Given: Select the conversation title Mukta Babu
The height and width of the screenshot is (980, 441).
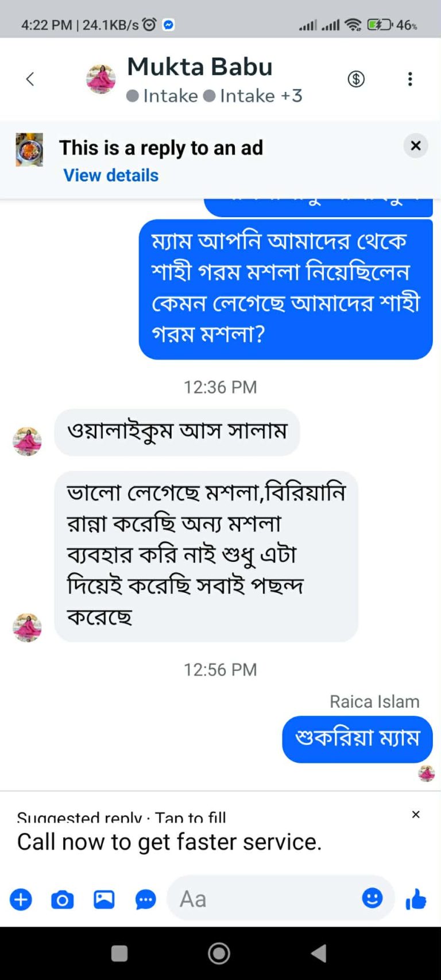Looking at the screenshot, I should pyautogui.click(x=199, y=67).
